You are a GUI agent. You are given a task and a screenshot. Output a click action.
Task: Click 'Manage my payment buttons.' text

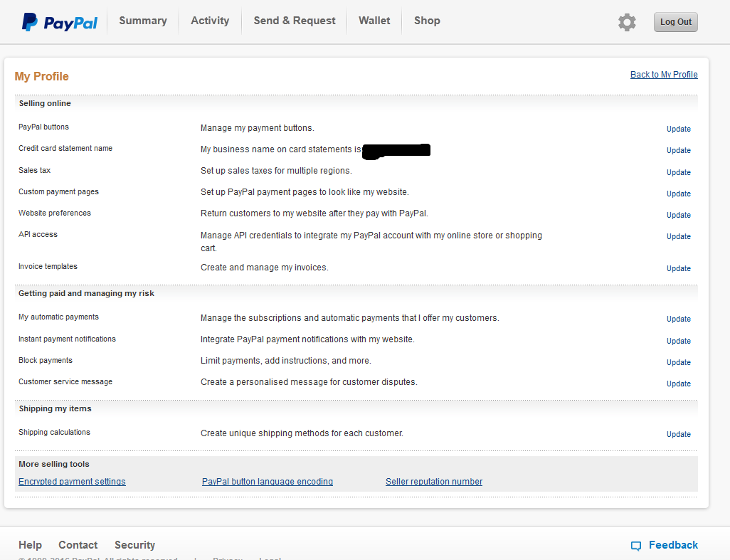pos(258,128)
